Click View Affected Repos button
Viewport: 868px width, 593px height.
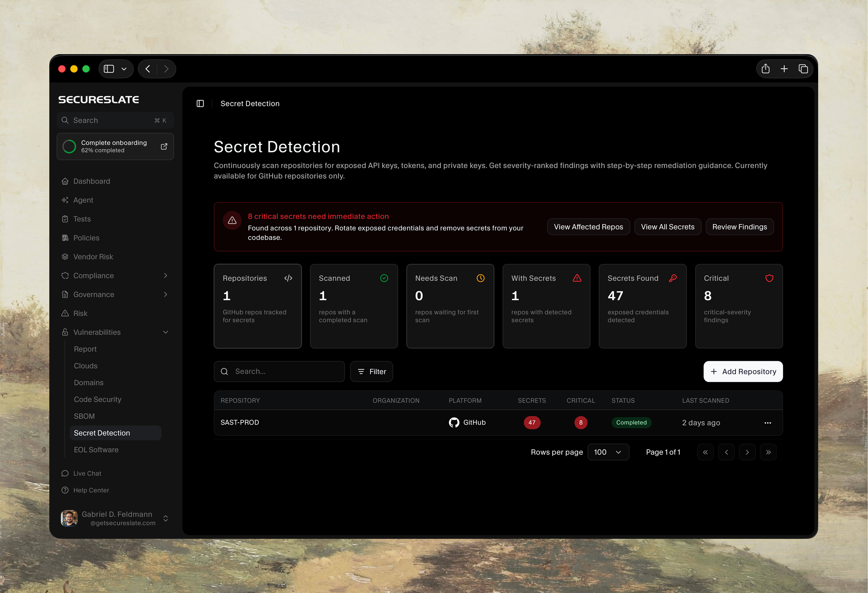point(588,227)
